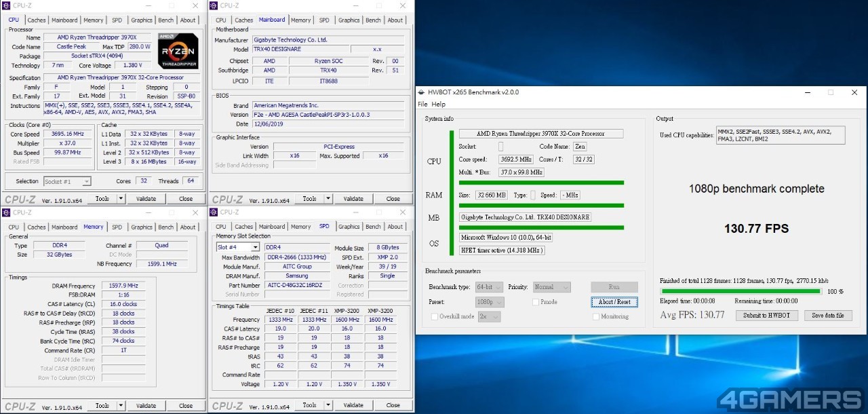Select the CPU tab in Memory window

point(14,227)
